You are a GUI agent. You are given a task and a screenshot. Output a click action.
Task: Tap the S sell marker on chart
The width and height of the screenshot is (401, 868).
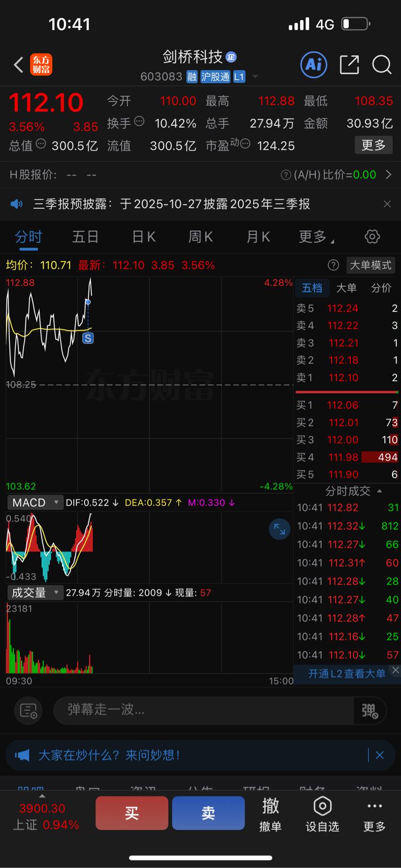point(88,338)
